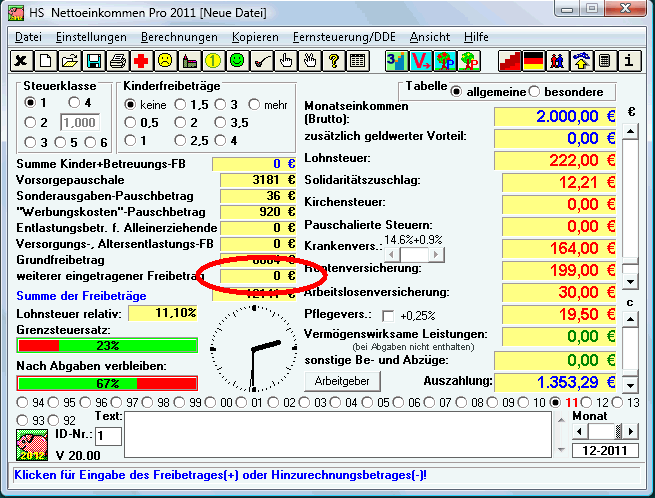
Task: Click the red cross toolbar icon
Action: (141, 61)
